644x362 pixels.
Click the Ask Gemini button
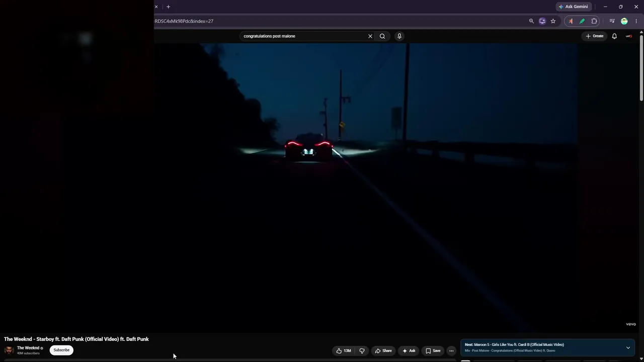click(573, 7)
